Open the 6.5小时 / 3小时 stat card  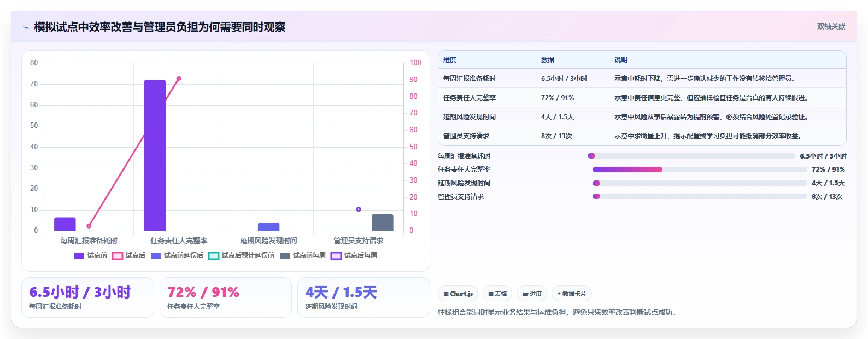coord(87,297)
